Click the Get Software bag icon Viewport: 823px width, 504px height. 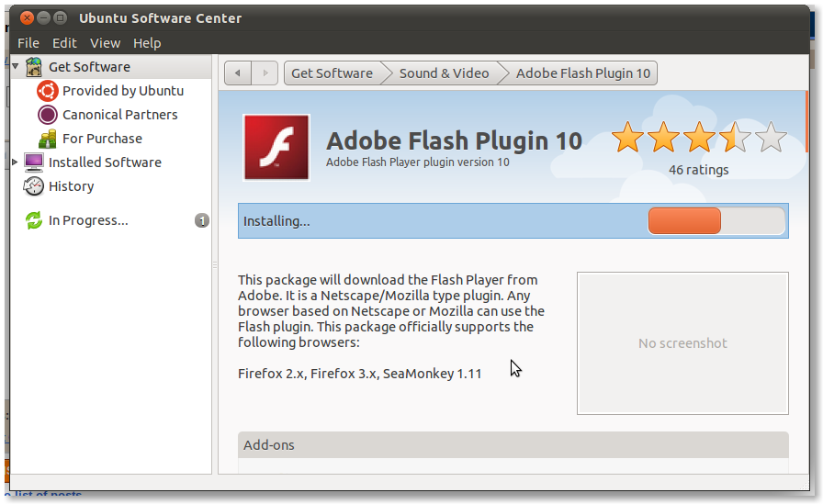pos(34,67)
